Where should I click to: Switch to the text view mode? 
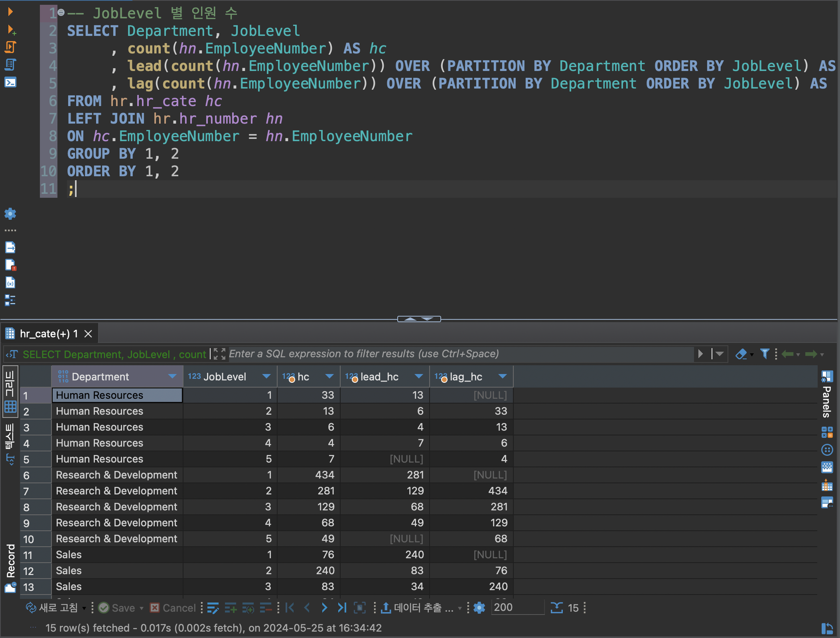pos(10,443)
